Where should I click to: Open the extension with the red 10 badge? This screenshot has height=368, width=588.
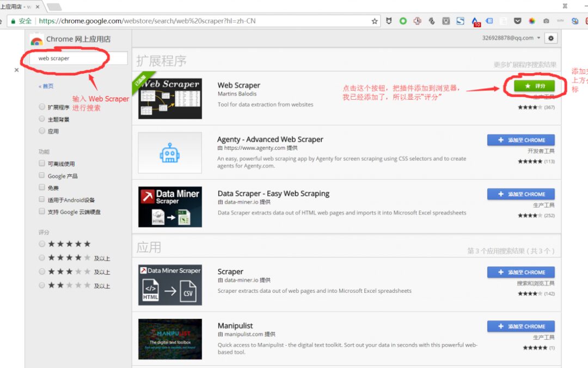(x=475, y=22)
